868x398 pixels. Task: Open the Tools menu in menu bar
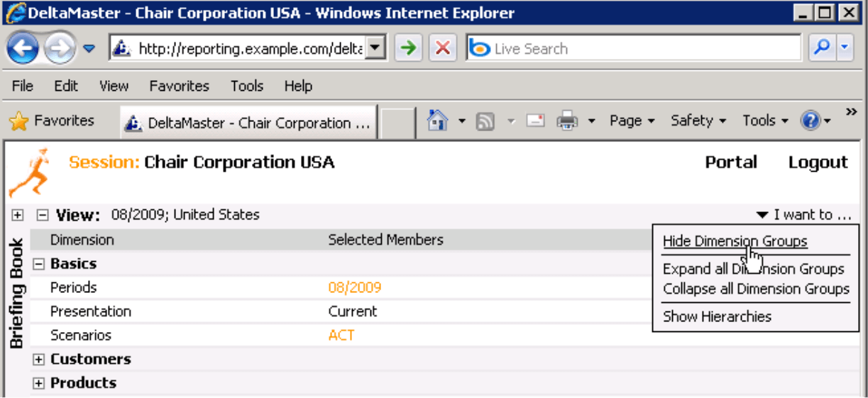click(246, 86)
